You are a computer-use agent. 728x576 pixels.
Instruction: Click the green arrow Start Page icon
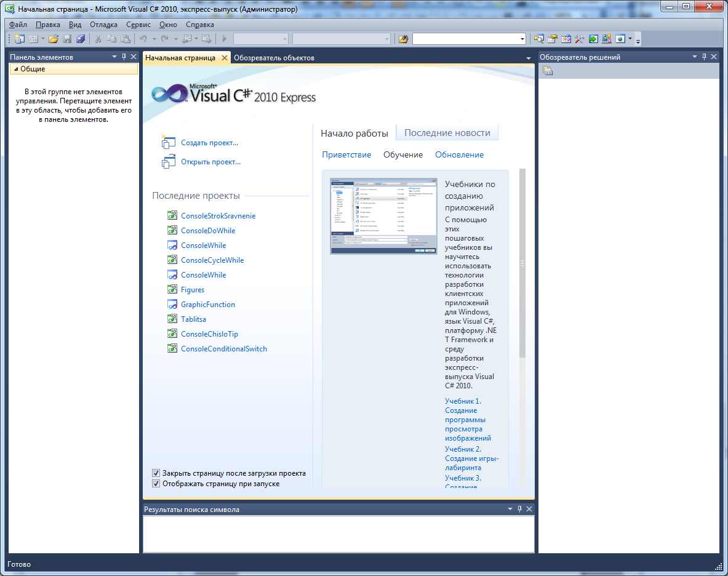click(x=593, y=39)
